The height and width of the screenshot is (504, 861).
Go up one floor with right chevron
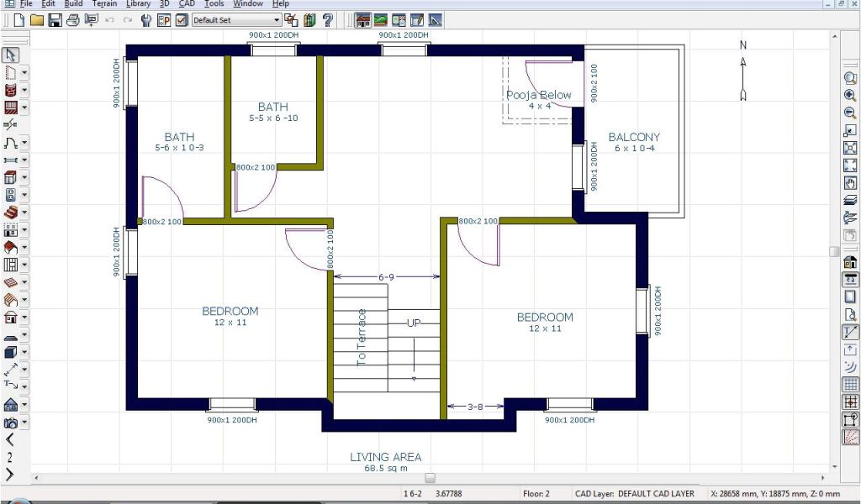point(10,475)
